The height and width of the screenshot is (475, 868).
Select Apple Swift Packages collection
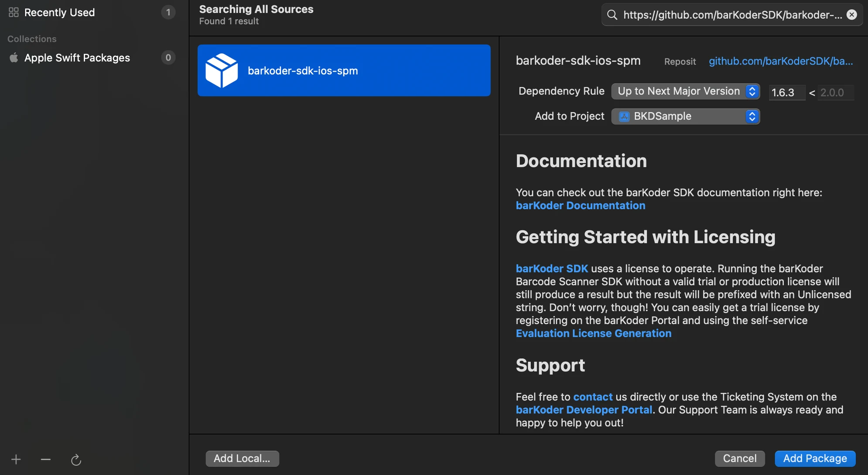[x=92, y=58]
